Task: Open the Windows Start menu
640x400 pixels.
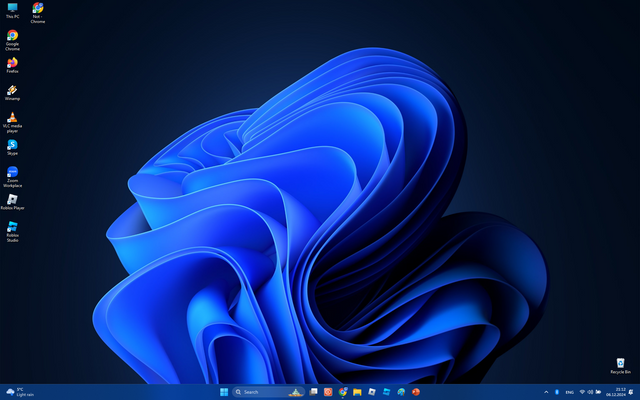Action: pos(224,392)
